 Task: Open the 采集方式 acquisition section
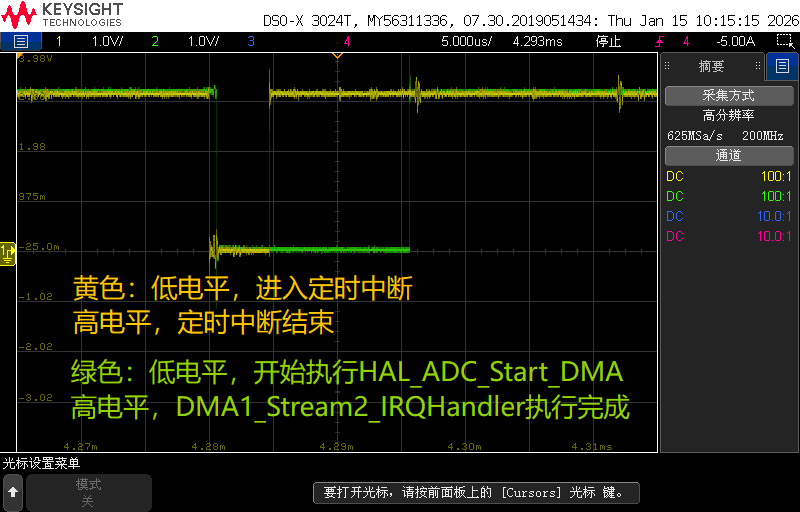pos(729,95)
